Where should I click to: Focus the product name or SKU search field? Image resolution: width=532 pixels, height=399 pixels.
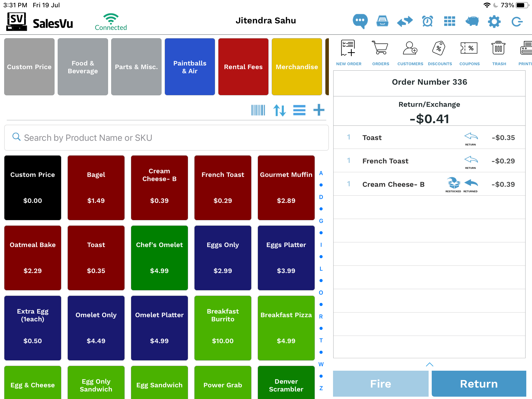click(166, 138)
